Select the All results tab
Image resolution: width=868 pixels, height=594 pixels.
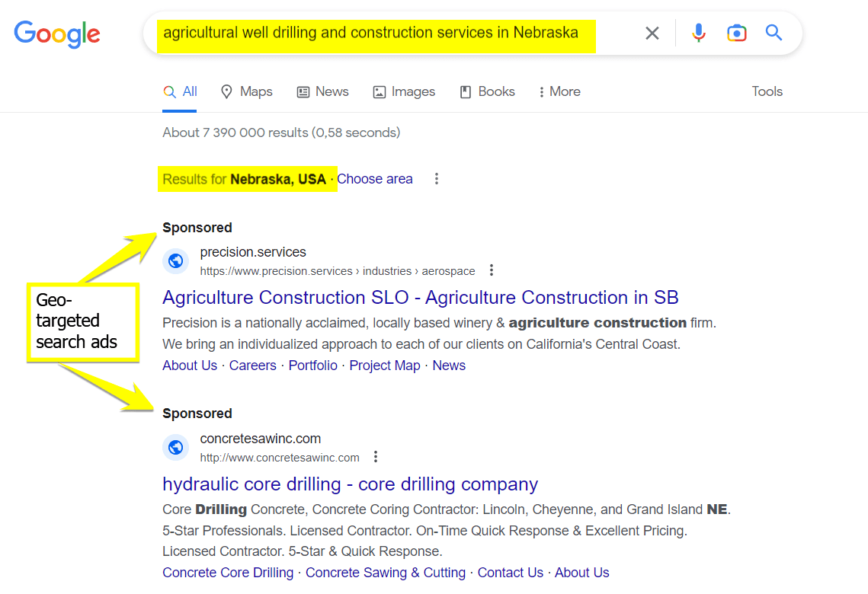pyautogui.click(x=180, y=92)
